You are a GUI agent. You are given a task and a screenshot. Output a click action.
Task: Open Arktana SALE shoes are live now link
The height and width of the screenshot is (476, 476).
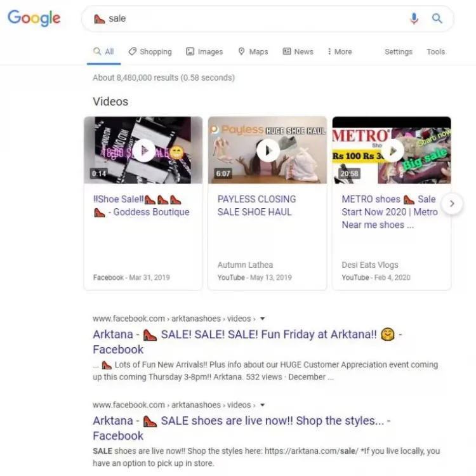click(242, 428)
